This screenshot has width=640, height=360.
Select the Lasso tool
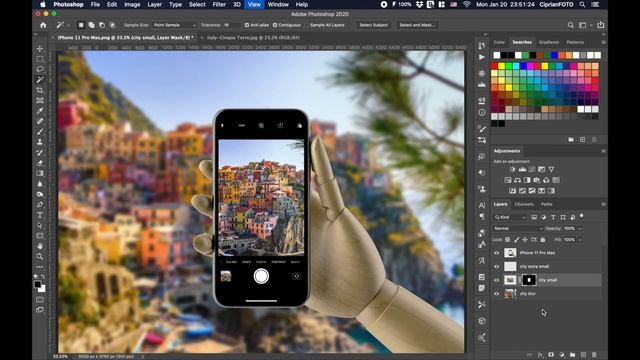pos(40,69)
